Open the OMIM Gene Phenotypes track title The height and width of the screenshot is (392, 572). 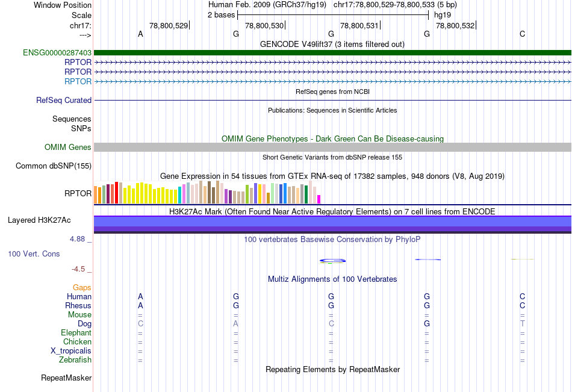click(332, 138)
